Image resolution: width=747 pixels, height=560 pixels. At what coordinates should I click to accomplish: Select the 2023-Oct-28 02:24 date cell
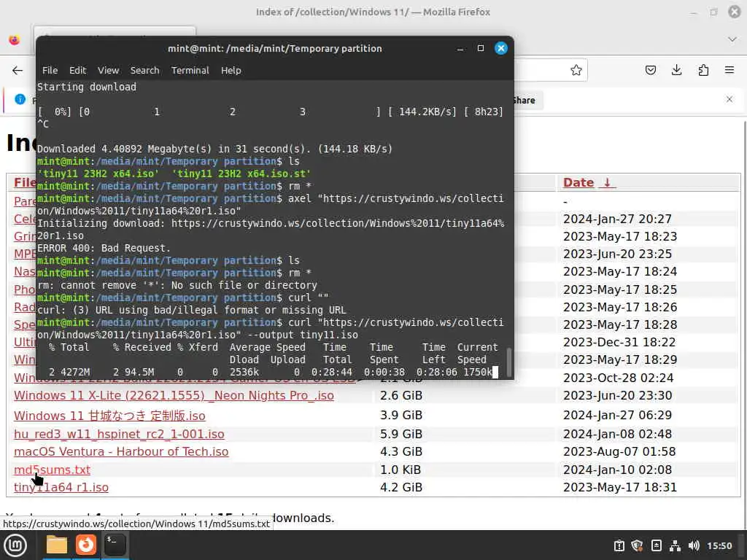click(x=619, y=378)
